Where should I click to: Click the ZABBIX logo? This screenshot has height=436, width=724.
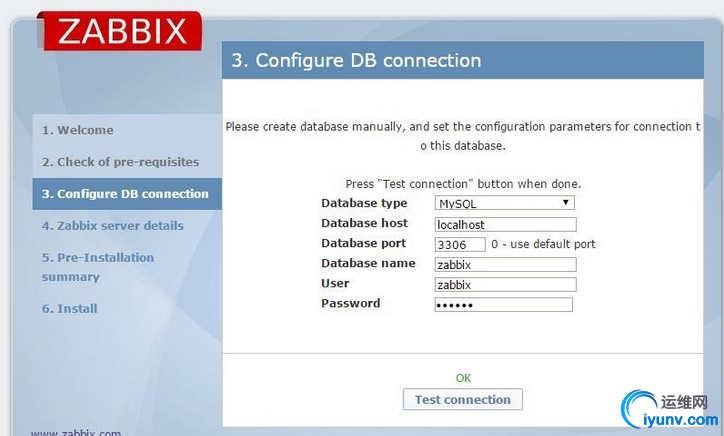[120, 31]
